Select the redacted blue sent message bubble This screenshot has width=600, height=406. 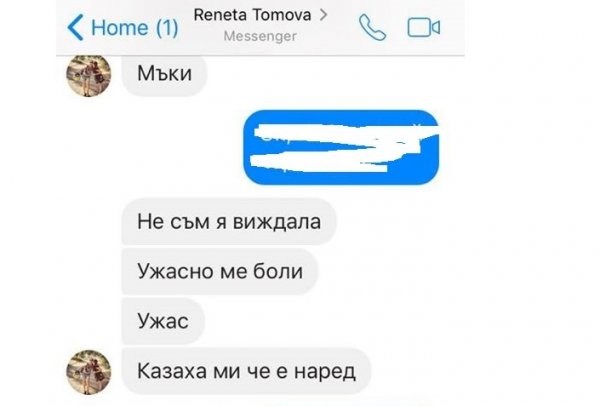(x=341, y=147)
